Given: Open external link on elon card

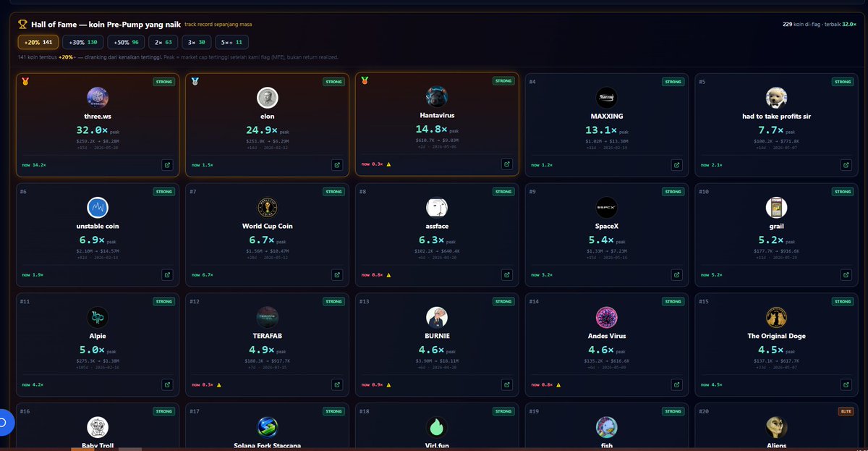Looking at the screenshot, I should coord(337,164).
